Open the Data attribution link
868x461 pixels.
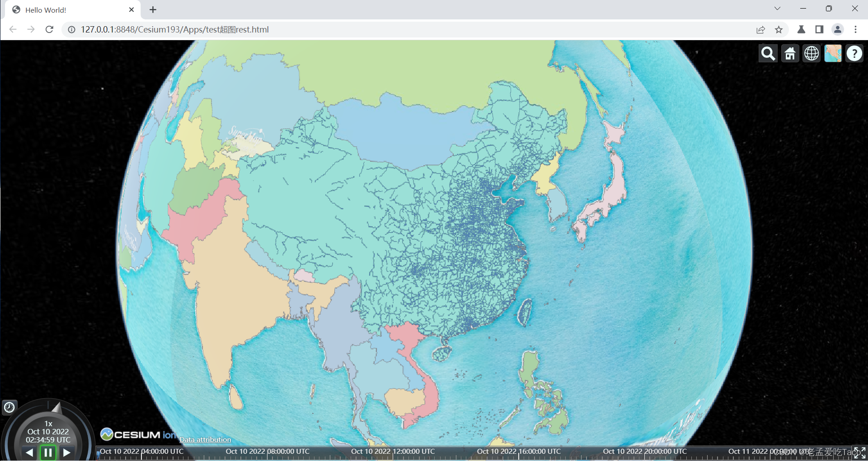[x=205, y=439]
